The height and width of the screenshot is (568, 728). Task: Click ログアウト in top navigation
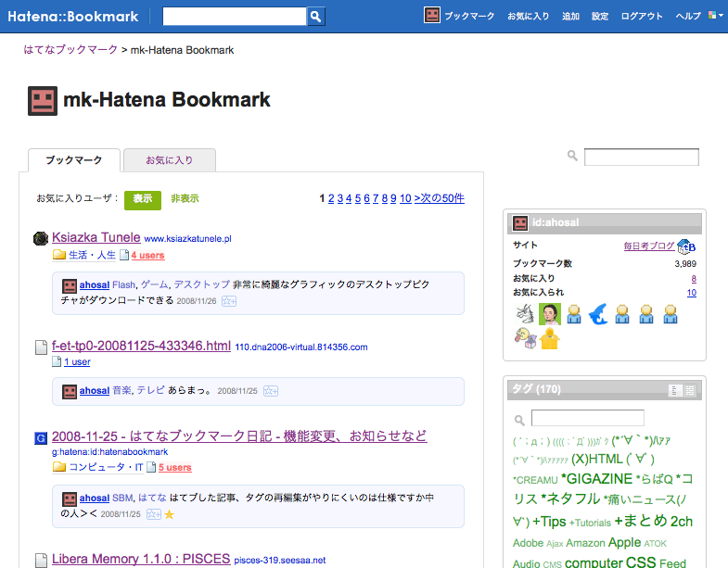pyautogui.click(x=642, y=16)
